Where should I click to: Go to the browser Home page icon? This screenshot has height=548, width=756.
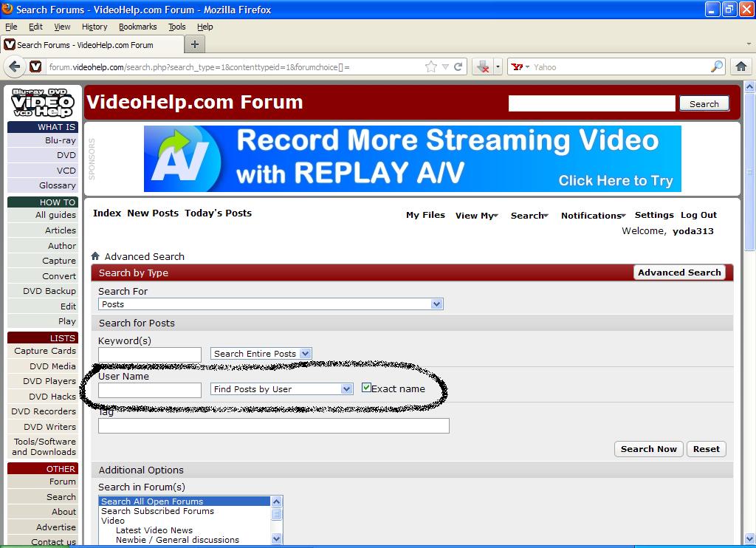pos(741,66)
